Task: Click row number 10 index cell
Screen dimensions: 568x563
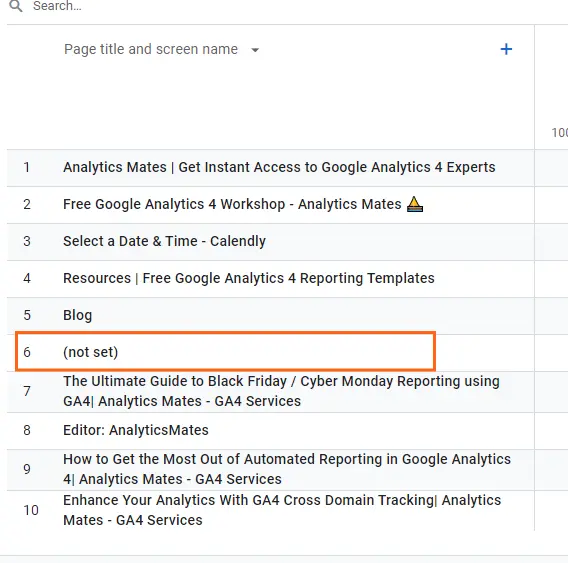Action: [x=31, y=510]
